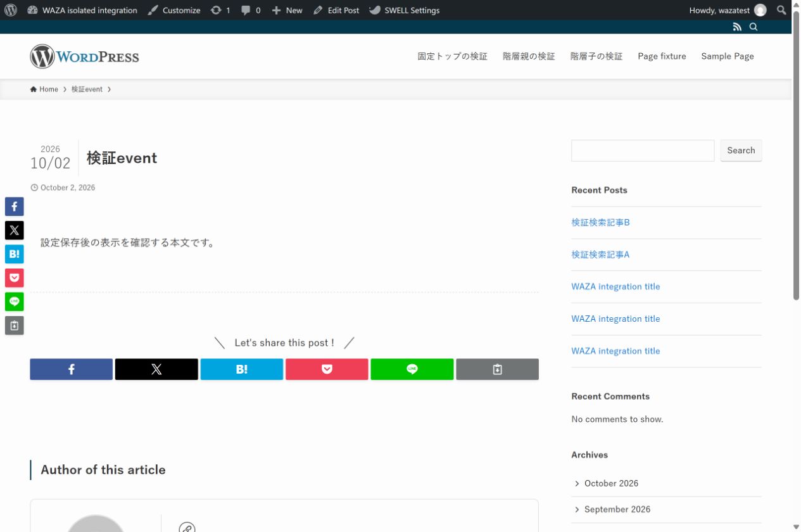Focus the sidebar search input field

point(643,151)
